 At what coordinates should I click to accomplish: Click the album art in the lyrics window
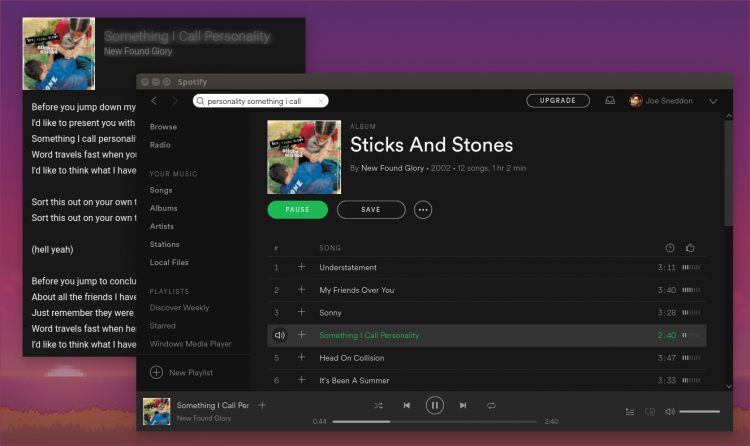tap(59, 54)
